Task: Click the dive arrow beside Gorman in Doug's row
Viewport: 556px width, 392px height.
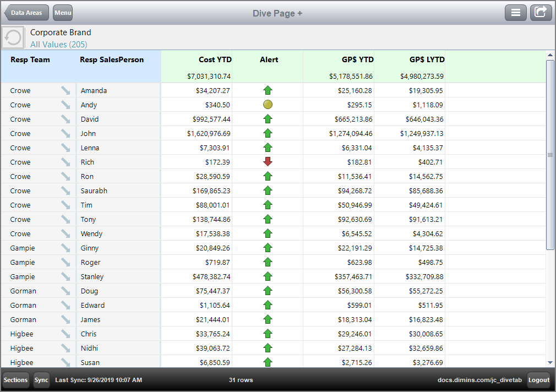Action: coord(66,290)
